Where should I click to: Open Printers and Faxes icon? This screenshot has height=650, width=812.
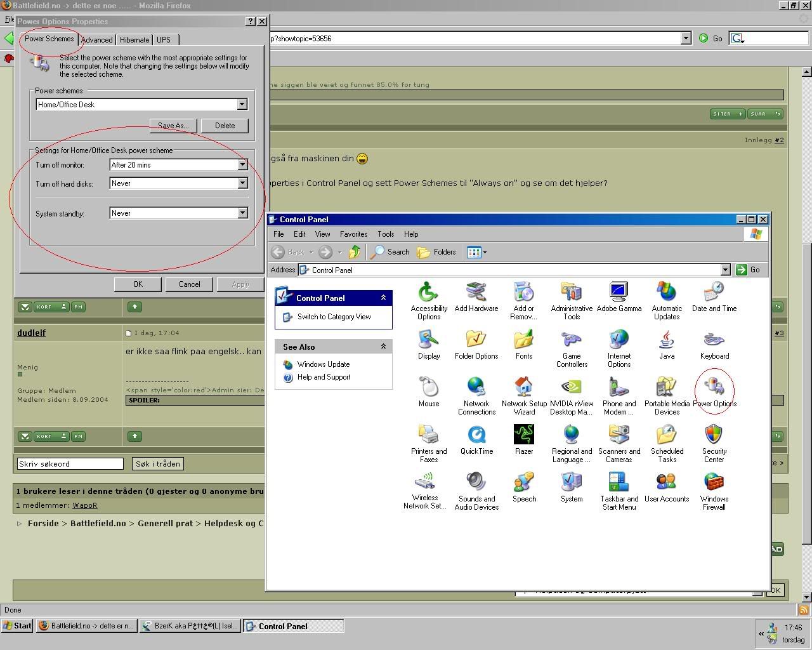tap(429, 444)
